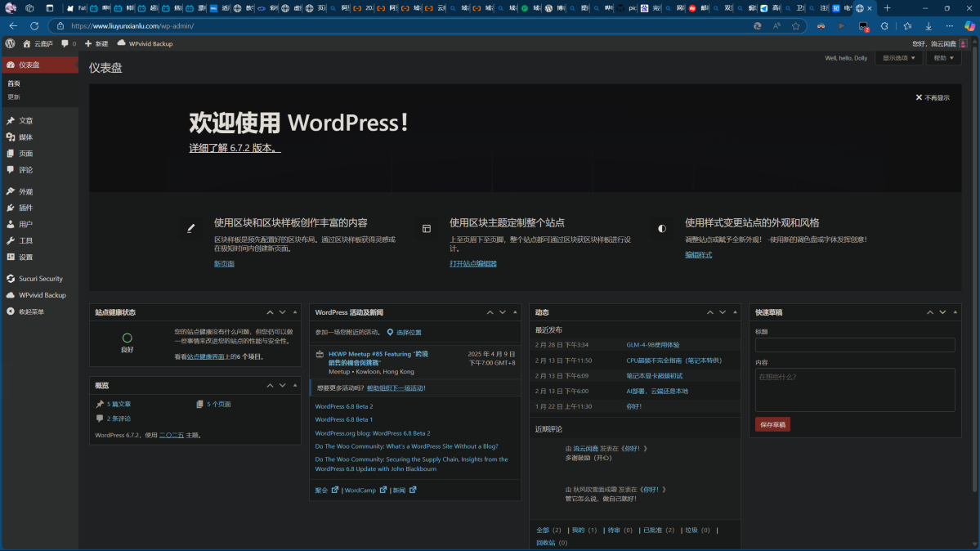Refresh the page in the browser
980x551 pixels.
click(34, 26)
